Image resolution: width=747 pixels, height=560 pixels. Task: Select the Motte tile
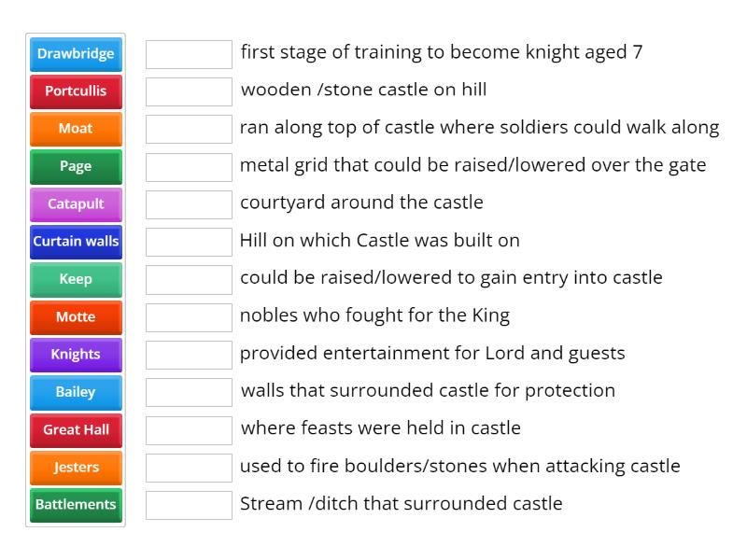tap(76, 317)
